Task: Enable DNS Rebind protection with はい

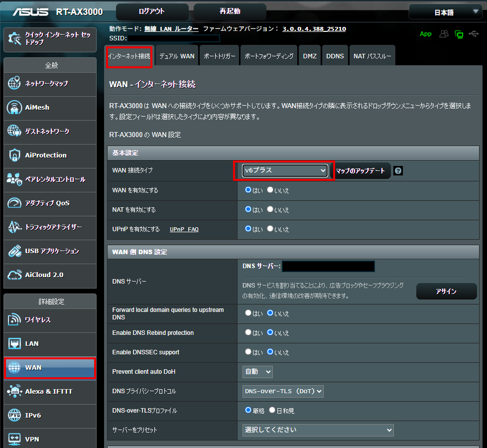Action: 248,332
